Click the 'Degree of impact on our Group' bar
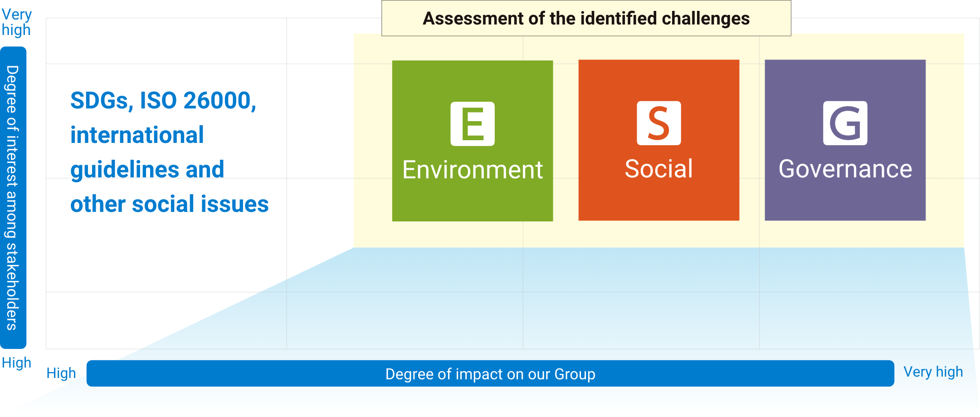 click(490, 373)
